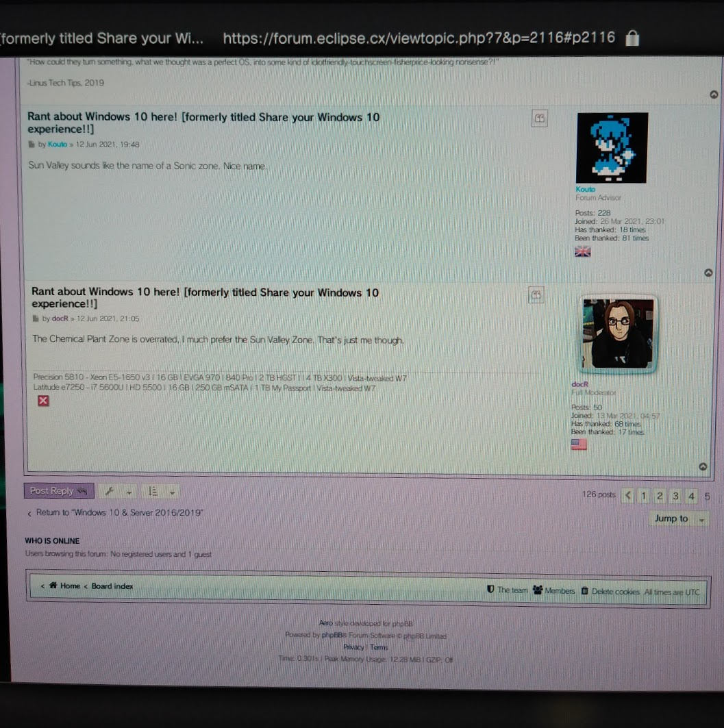Viewport: 724px width, 728px height.
Task: Click the post icon beside 'by docR'
Action: click(x=36, y=318)
